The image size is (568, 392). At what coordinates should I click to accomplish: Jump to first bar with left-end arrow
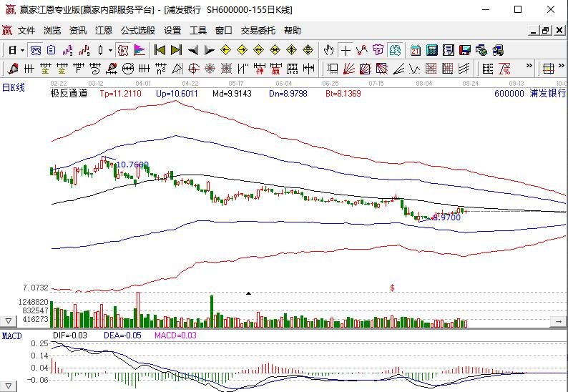(160, 50)
